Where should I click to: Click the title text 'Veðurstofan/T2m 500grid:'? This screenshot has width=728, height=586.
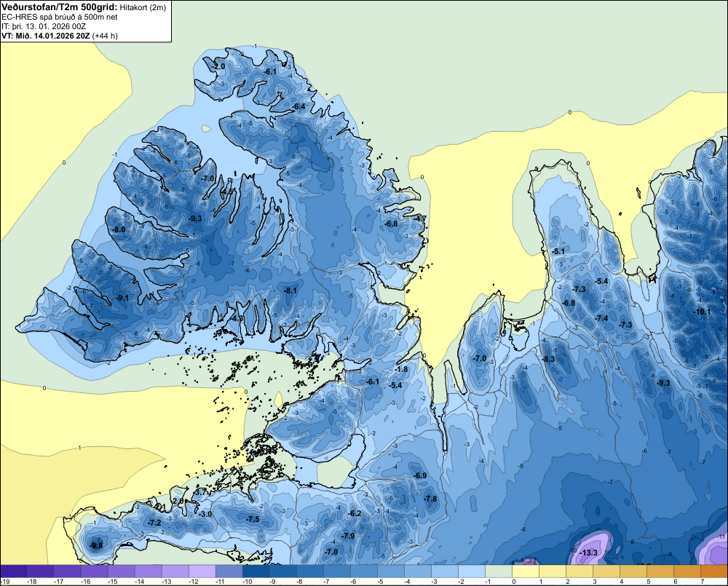point(60,7)
